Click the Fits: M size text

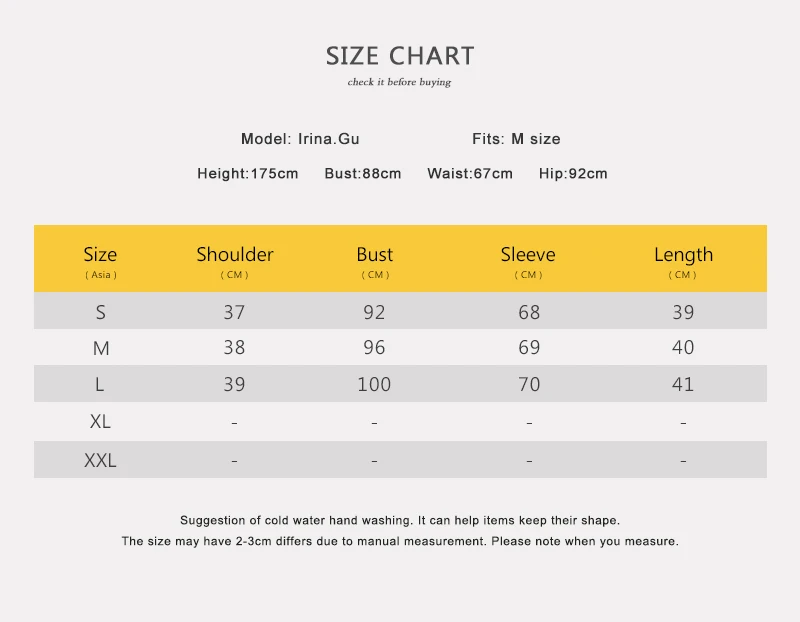pos(516,139)
